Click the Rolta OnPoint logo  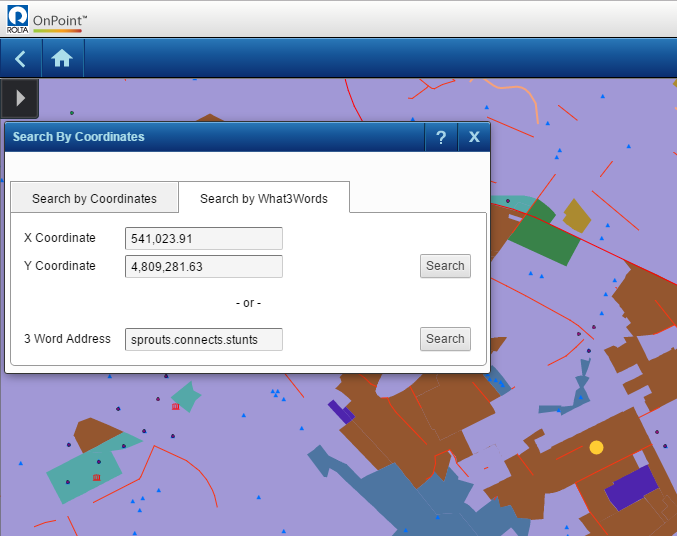tap(45, 19)
